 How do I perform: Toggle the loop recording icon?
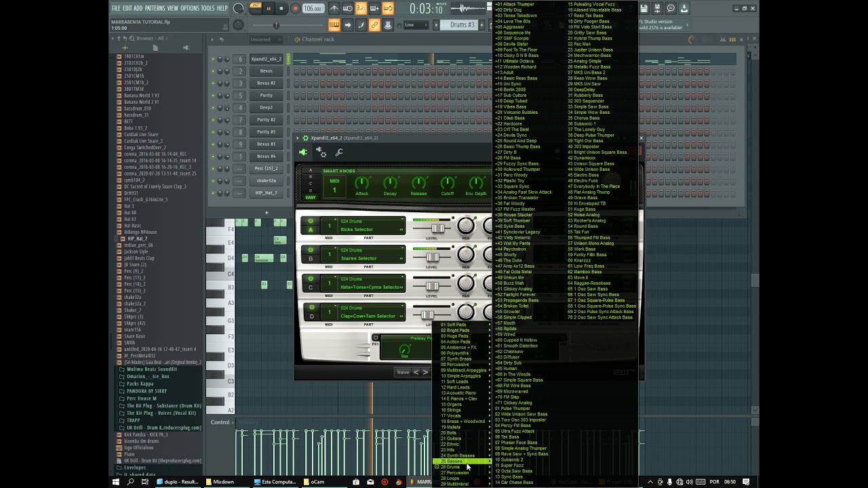pyautogui.click(x=388, y=9)
